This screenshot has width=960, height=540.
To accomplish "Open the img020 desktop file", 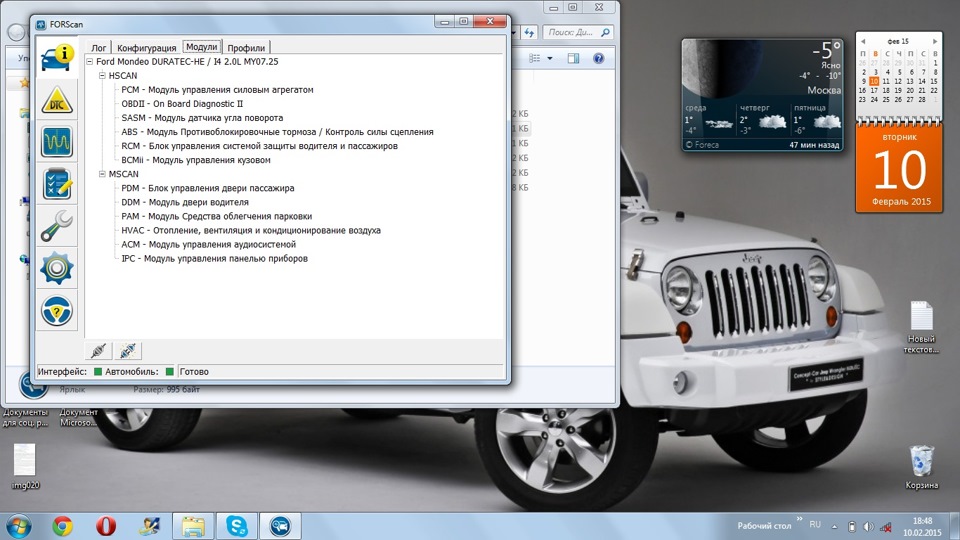I will point(25,467).
